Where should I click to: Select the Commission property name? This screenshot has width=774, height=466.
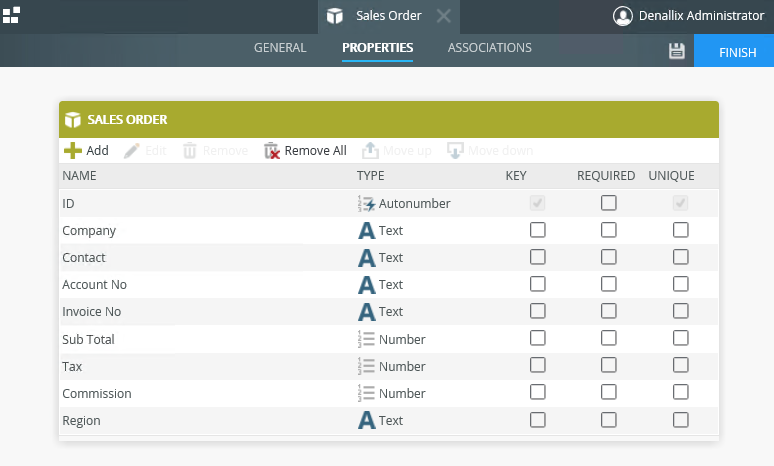[97, 394]
